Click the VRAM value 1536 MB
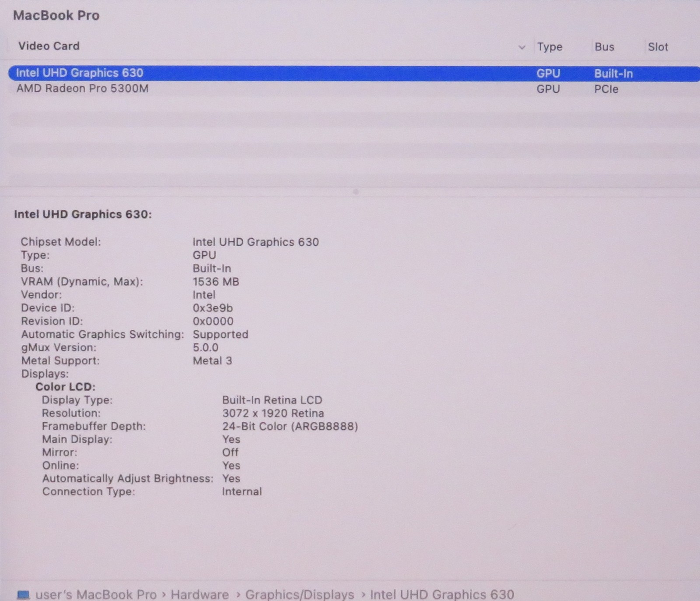The width and height of the screenshot is (700, 601). (x=216, y=281)
